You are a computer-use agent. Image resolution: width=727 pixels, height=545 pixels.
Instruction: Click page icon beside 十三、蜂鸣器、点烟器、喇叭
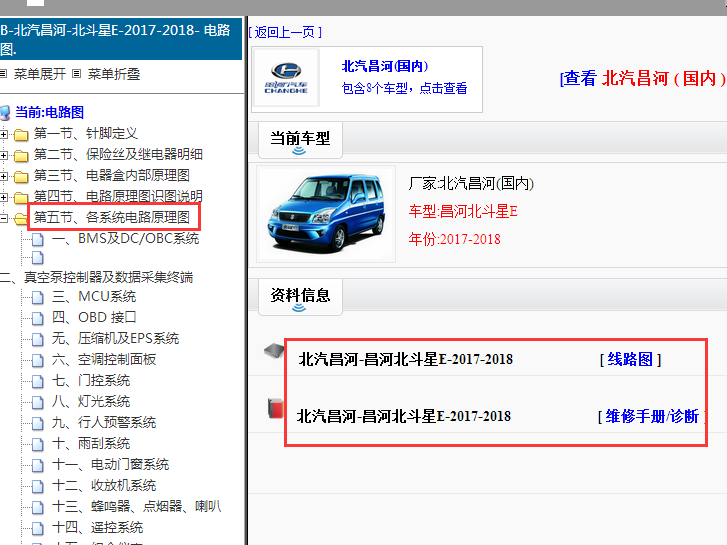(x=38, y=507)
